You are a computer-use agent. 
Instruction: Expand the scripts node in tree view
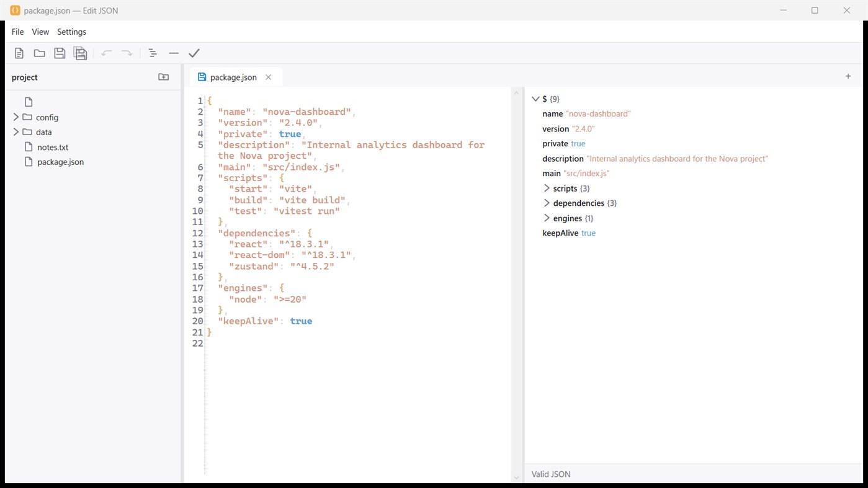[547, 188]
